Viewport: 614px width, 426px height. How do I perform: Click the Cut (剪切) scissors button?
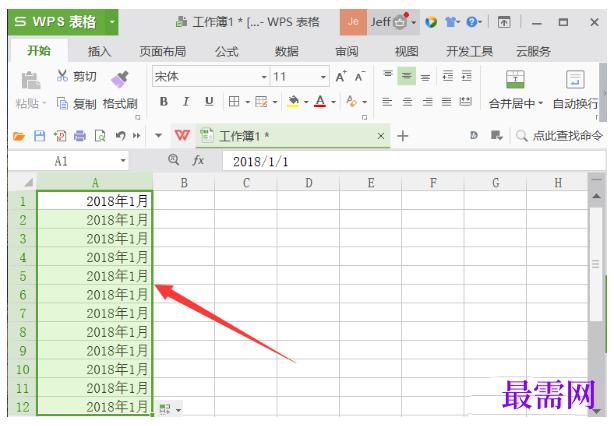pyautogui.click(x=76, y=76)
